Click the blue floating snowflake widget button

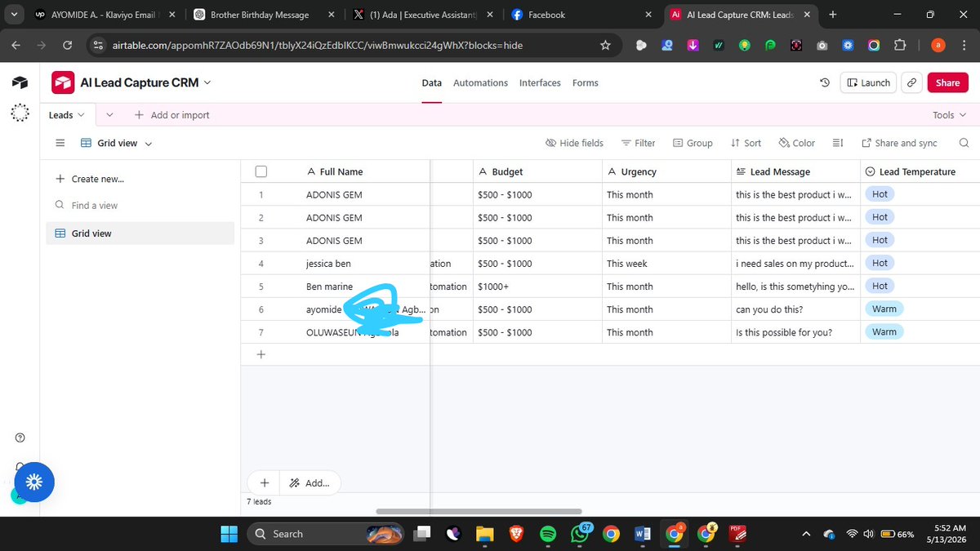(33, 482)
